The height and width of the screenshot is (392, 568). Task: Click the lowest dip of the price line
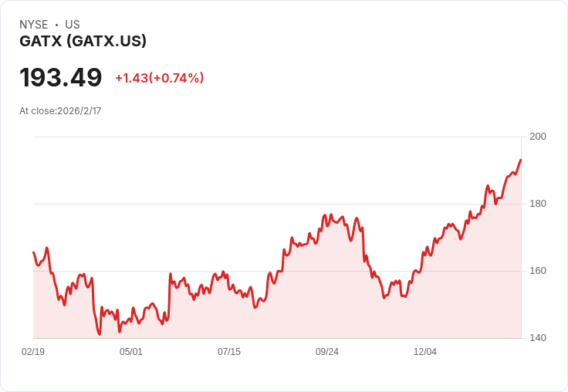[100, 334]
